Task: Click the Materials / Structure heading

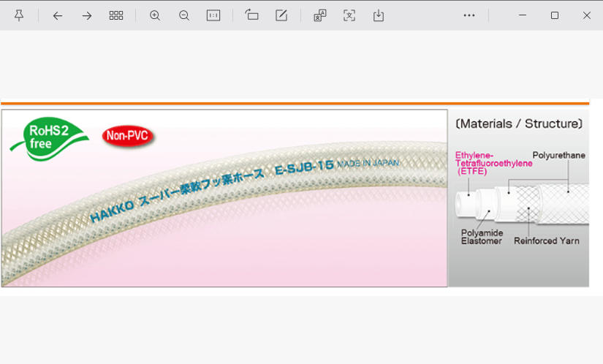Action: (x=519, y=124)
